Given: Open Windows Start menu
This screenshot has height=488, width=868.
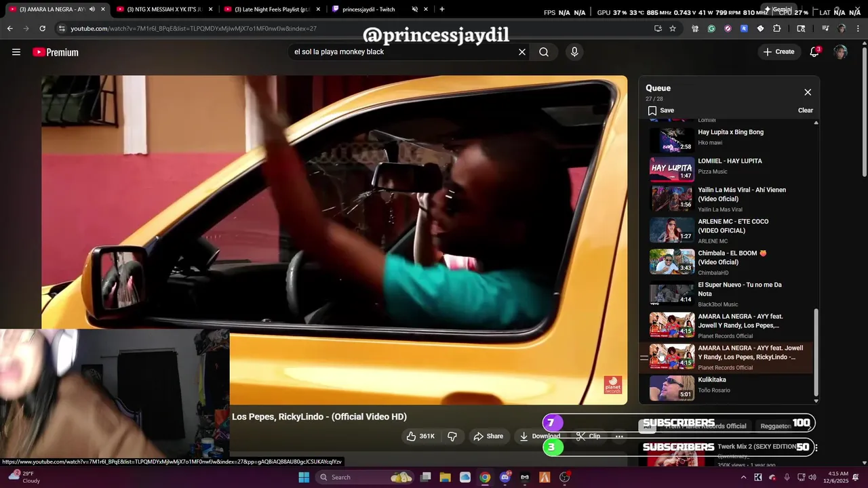Looking at the screenshot, I should tap(304, 477).
